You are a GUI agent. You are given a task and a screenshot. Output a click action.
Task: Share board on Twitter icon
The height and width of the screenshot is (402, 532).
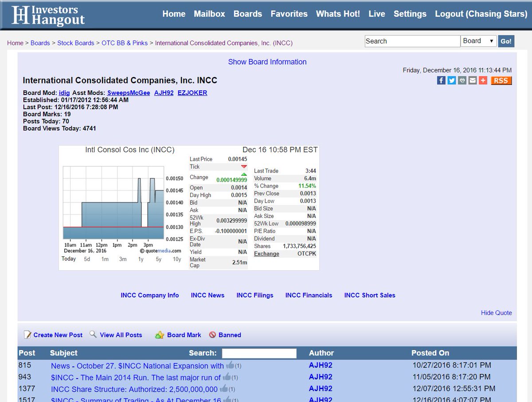click(452, 80)
